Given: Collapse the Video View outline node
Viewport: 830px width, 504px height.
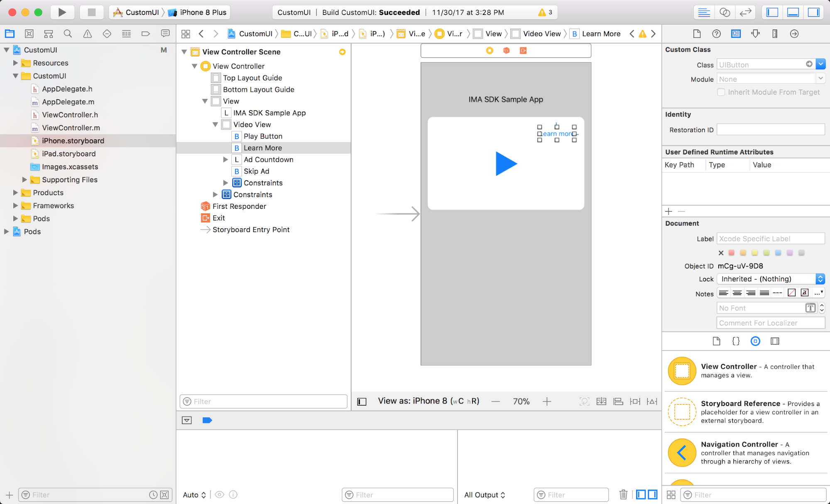Looking at the screenshot, I should 215,125.
